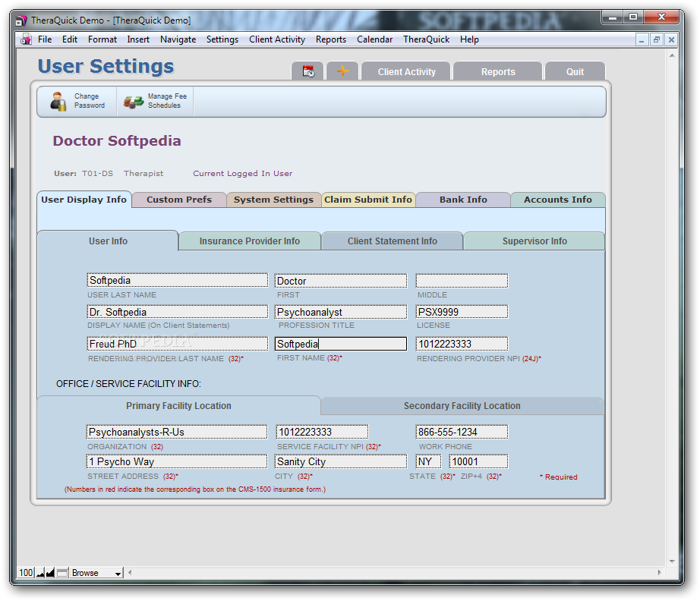The height and width of the screenshot is (601, 700).
Task: Open the Insert menu
Action: click(x=138, y=39)
